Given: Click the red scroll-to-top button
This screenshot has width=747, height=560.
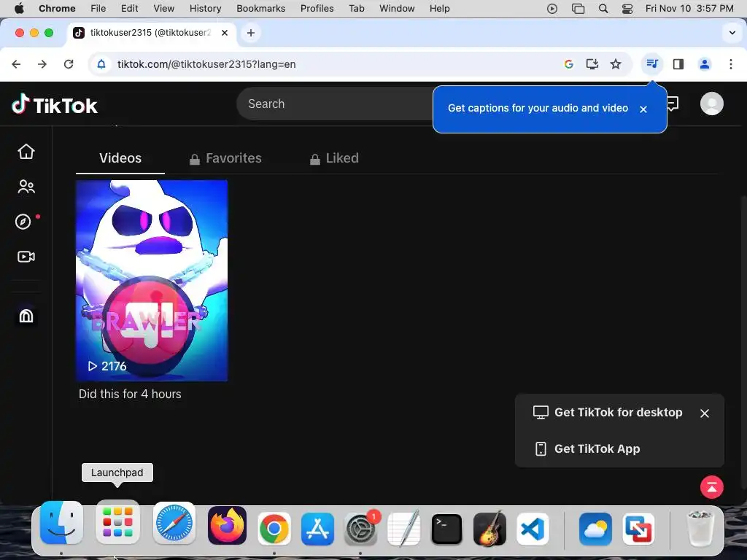Looking at the screenshot, I should (712, 487).
